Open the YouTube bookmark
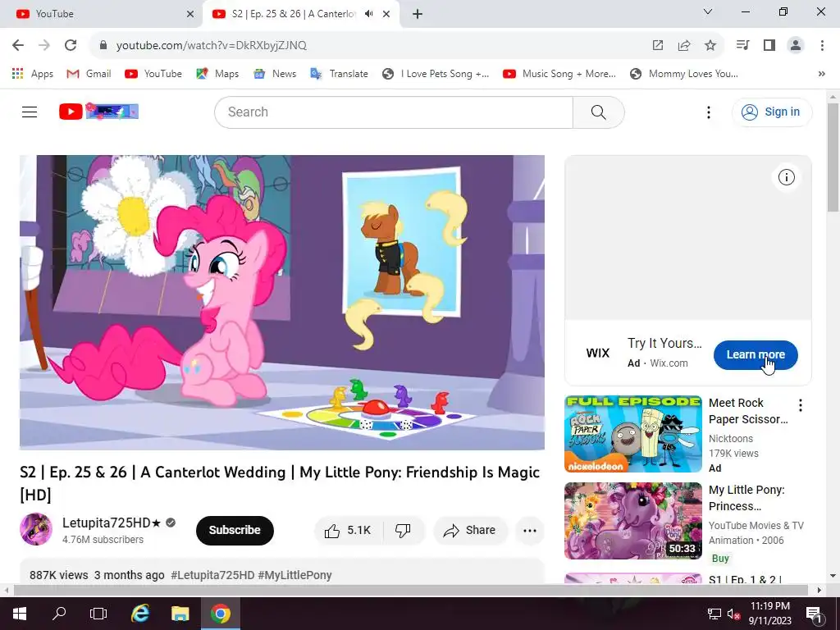 point(153,73)
